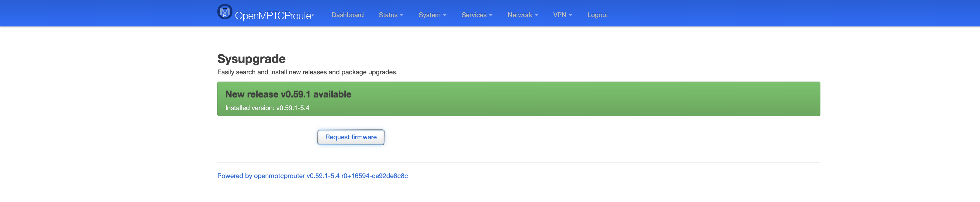The width and height of the screenshot is (980, 202).
Task: Open the Powered by openmptcprouter footer link
Action: [312, 176]
